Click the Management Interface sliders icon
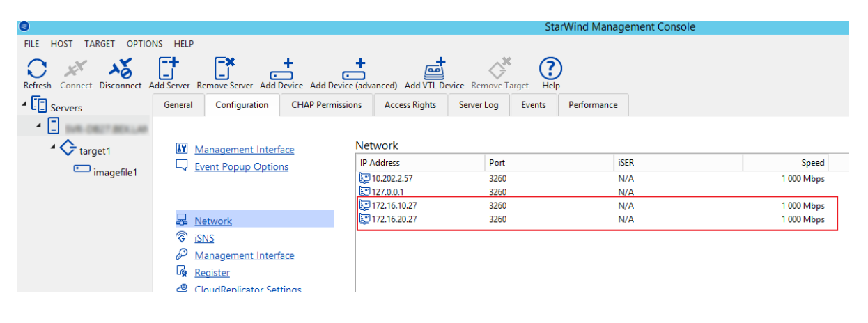Image resolution: width=868 pixels, height=323 pixels. pos(183,149)
